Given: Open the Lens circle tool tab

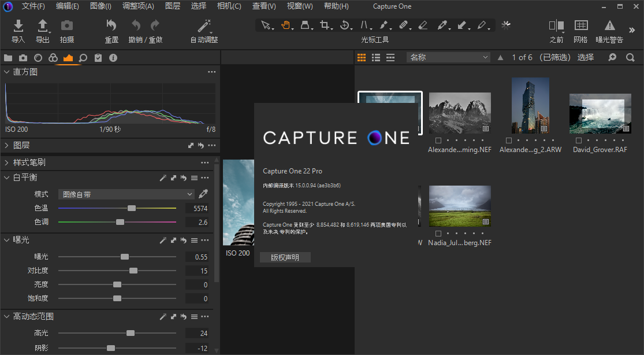Looking at the screenshot, I should [38, 58].
